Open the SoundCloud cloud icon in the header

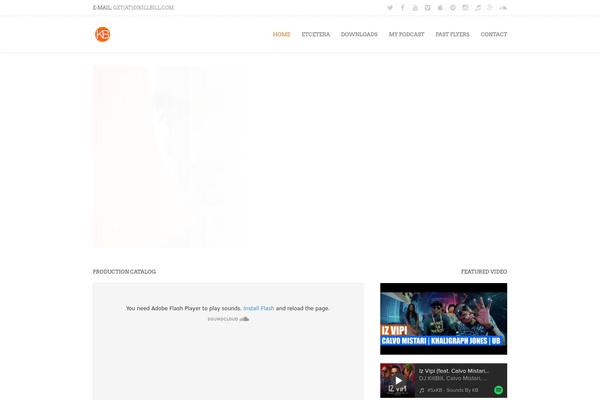click(x=503, y=8)
